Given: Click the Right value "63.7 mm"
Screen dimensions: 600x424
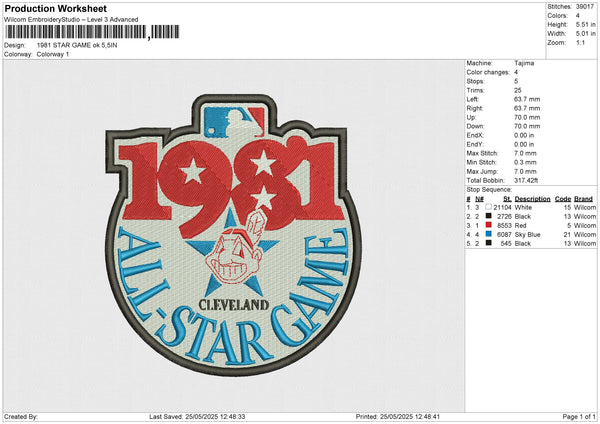Looking at the screenshot, I should pyautogui.click(x=527, y=108).
